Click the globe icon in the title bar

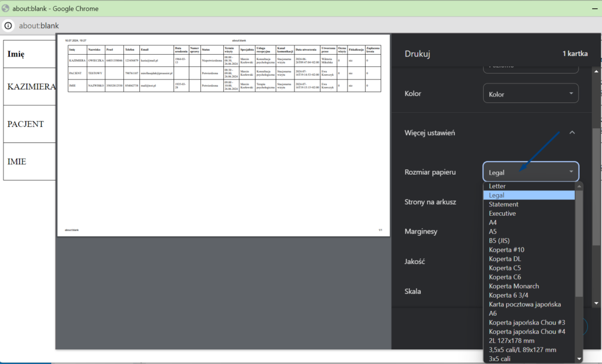[x=6, y=9]
